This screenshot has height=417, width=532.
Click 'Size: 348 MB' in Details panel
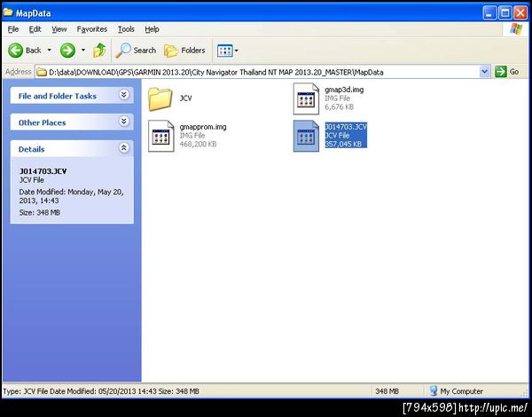pyautogui.click(x=39, y=213)
